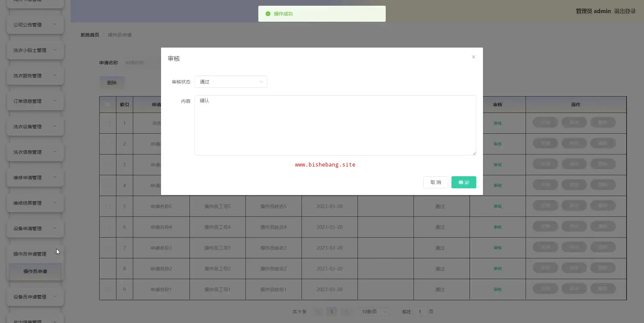Log out via 退出登录

click(x=625, y=11)
